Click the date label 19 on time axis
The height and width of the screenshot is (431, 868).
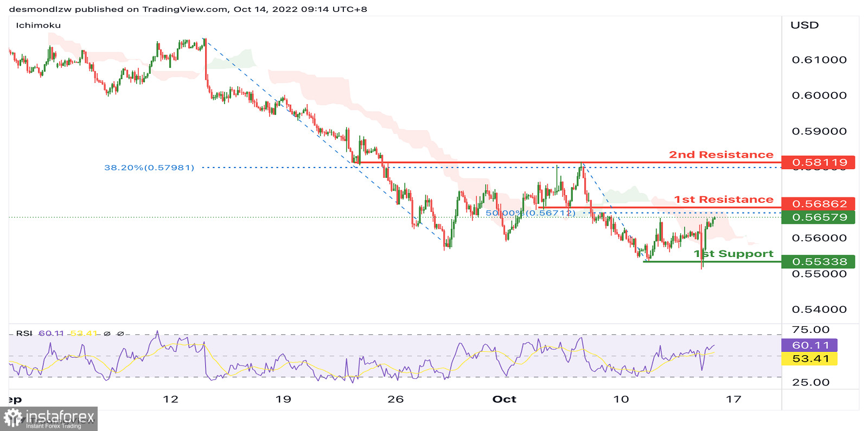283,400
